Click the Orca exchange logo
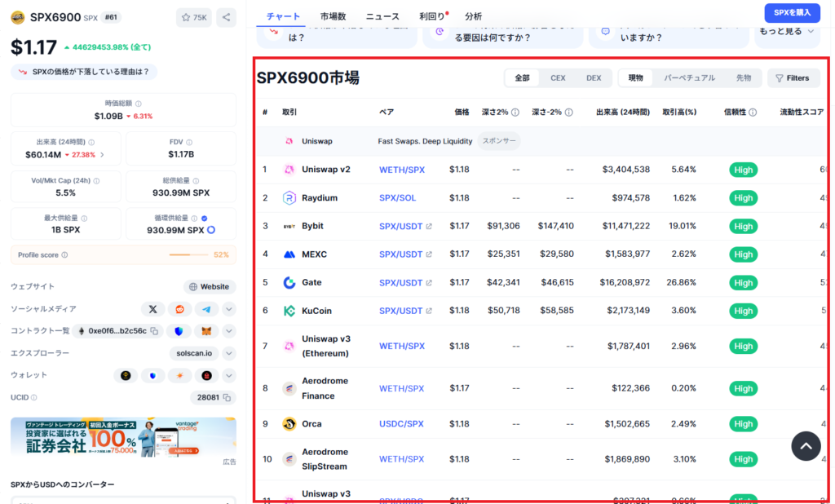The height and width of the screenshot is (504, 835). click(x=289, y=424)
